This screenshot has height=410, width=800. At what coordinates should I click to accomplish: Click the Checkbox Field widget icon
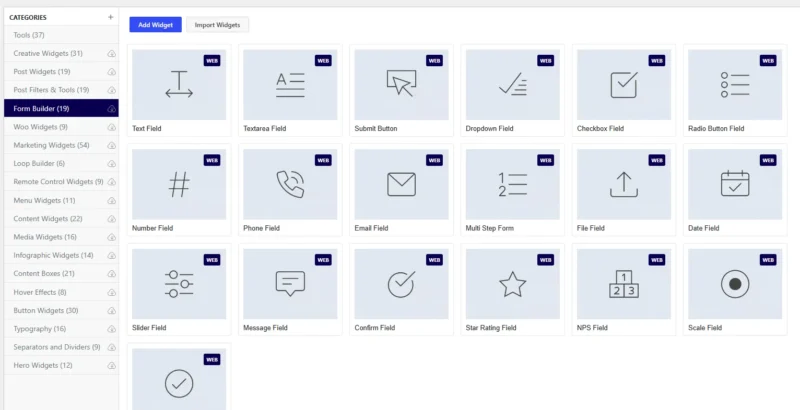click(x=624, y=85)
